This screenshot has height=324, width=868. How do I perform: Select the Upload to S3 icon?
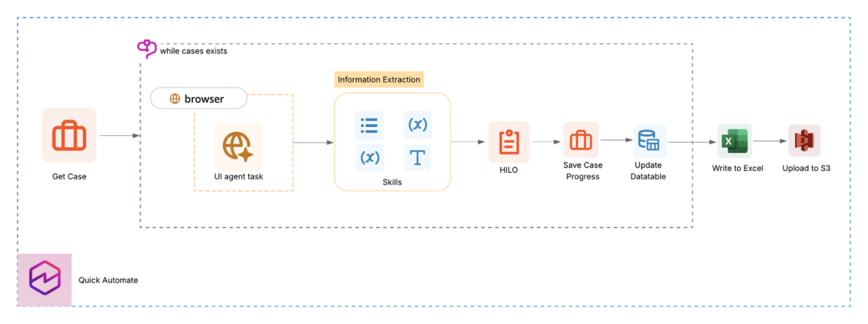(804, 141)
